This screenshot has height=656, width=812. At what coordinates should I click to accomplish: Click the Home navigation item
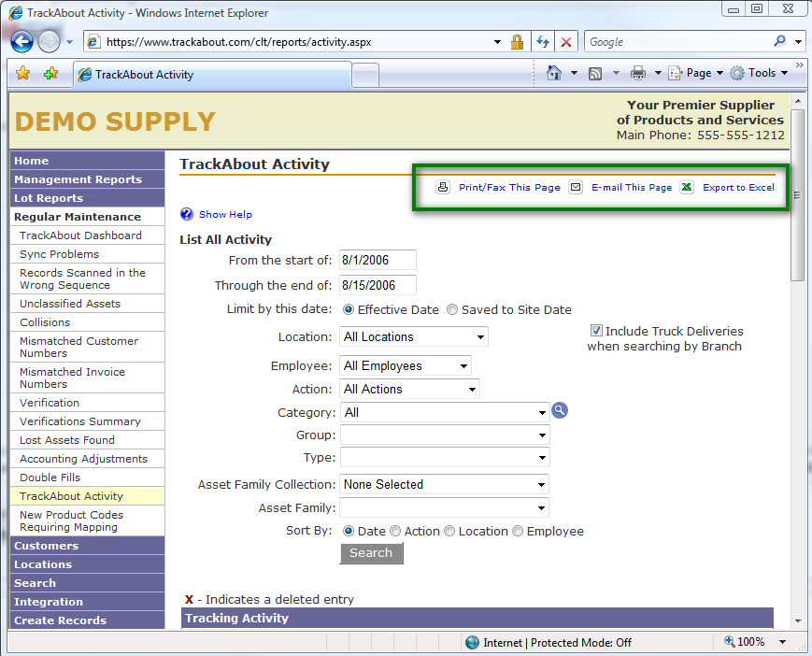pos(87,161)
